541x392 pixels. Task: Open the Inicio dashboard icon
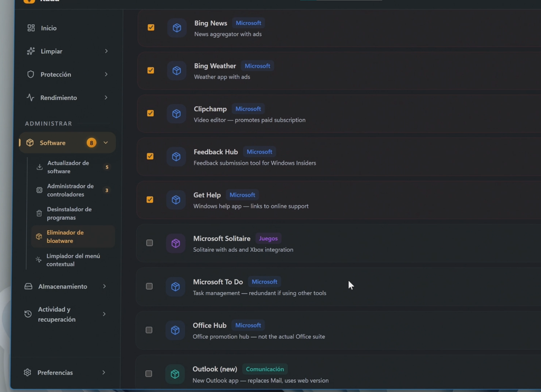pyautogui.click(x=31, y=28)
